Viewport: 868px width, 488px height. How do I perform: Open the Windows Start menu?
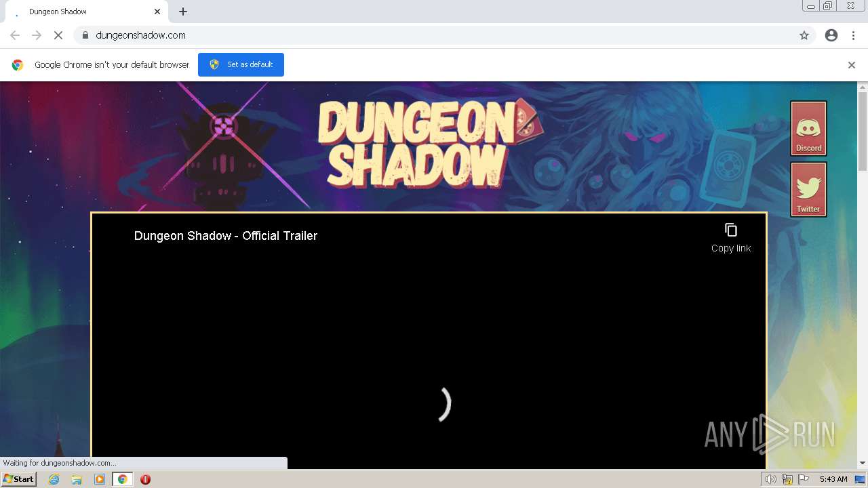18,479
